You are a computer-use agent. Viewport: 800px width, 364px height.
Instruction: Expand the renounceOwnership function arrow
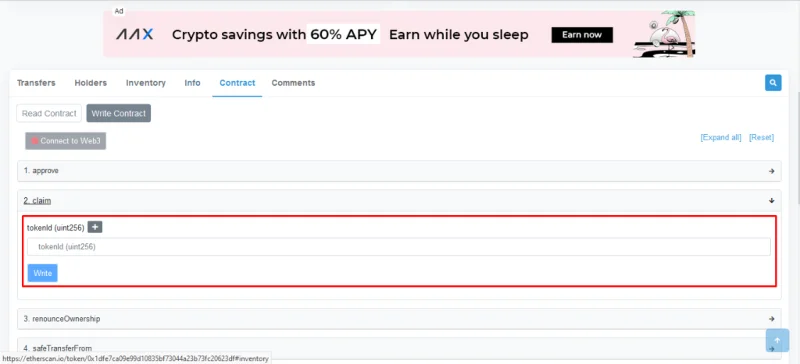(771, 319)
